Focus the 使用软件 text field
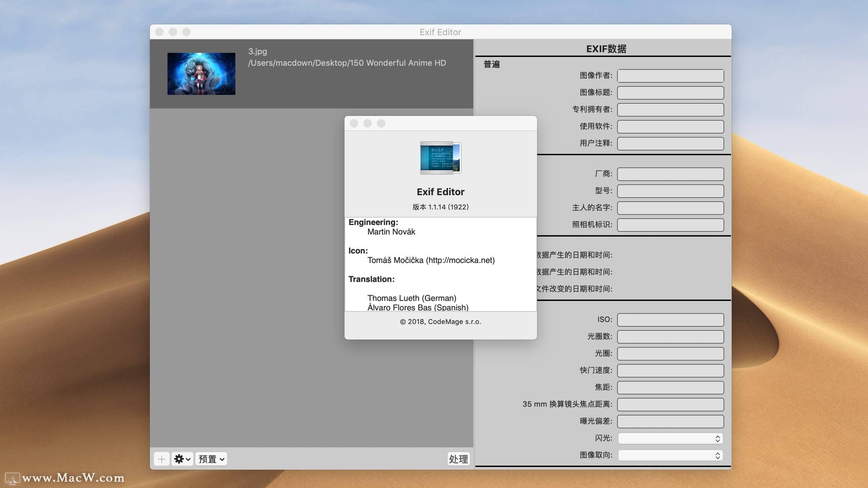 670,127
